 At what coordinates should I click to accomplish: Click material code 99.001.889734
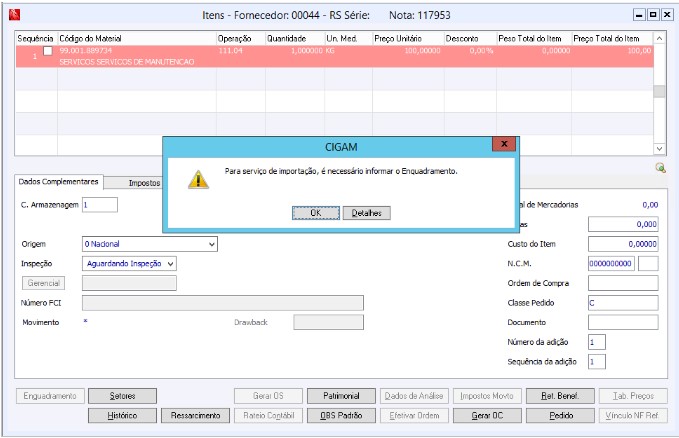86,51
